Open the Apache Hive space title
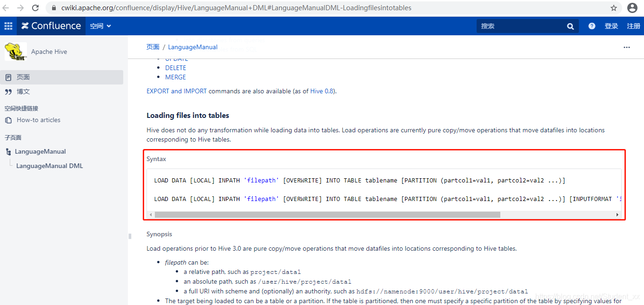Viewport: 644px width, 305px height. click(x=49, y=52)
